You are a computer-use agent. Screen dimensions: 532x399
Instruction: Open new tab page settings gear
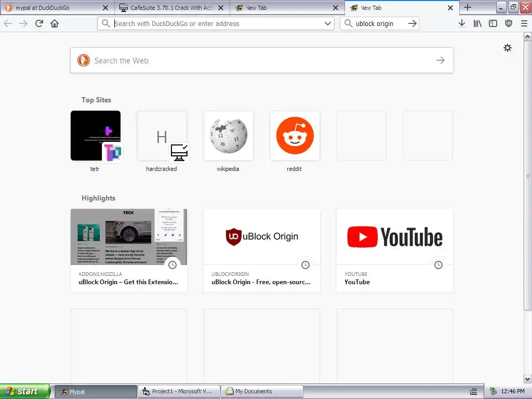(x=508, y=48)
